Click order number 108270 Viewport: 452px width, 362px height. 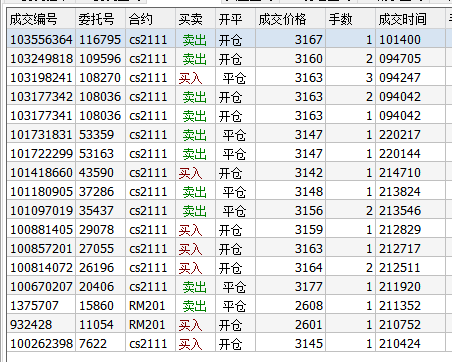click(x=100, y=78)
